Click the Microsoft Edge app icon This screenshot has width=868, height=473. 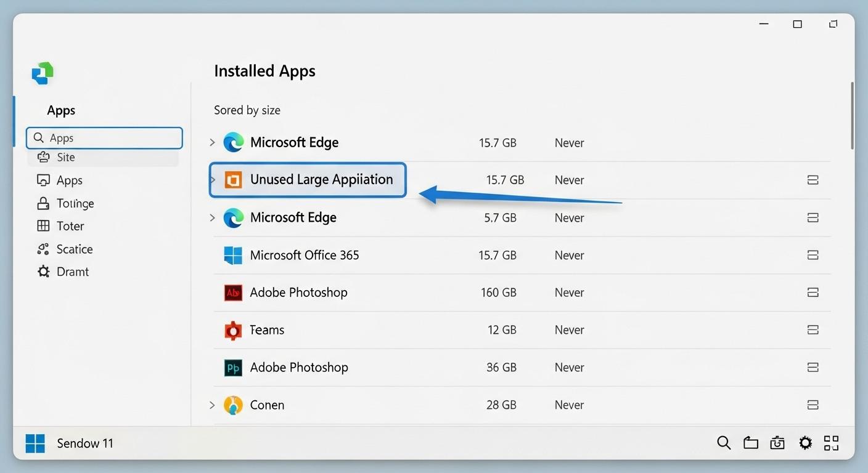coord(233,142)
